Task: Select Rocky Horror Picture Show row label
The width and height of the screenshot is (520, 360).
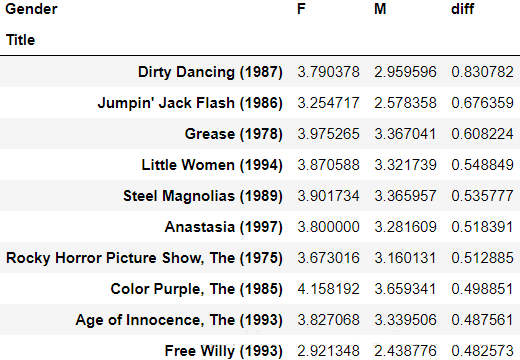Action: click(x=144, y=258)
